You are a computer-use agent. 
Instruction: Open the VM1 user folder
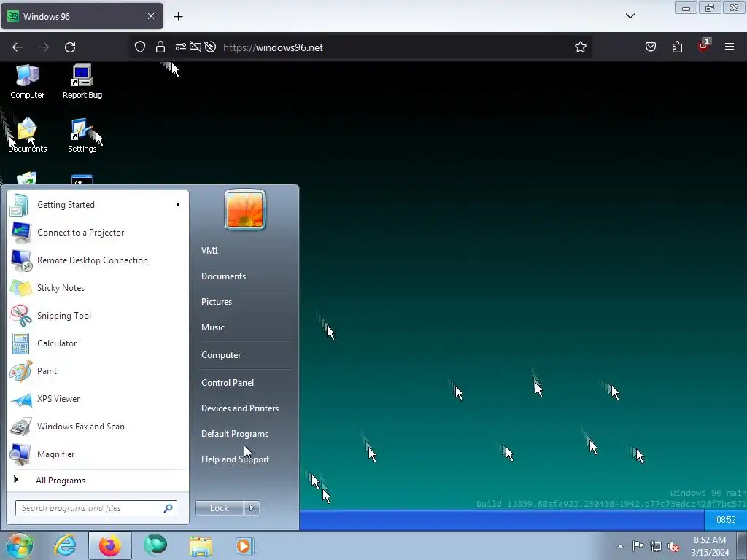[x=209, y=251]
